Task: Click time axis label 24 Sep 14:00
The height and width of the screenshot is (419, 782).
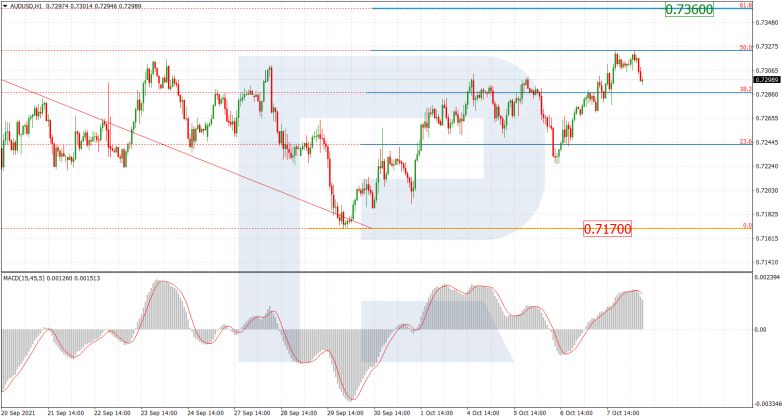Action: click(x=205, y=413)
